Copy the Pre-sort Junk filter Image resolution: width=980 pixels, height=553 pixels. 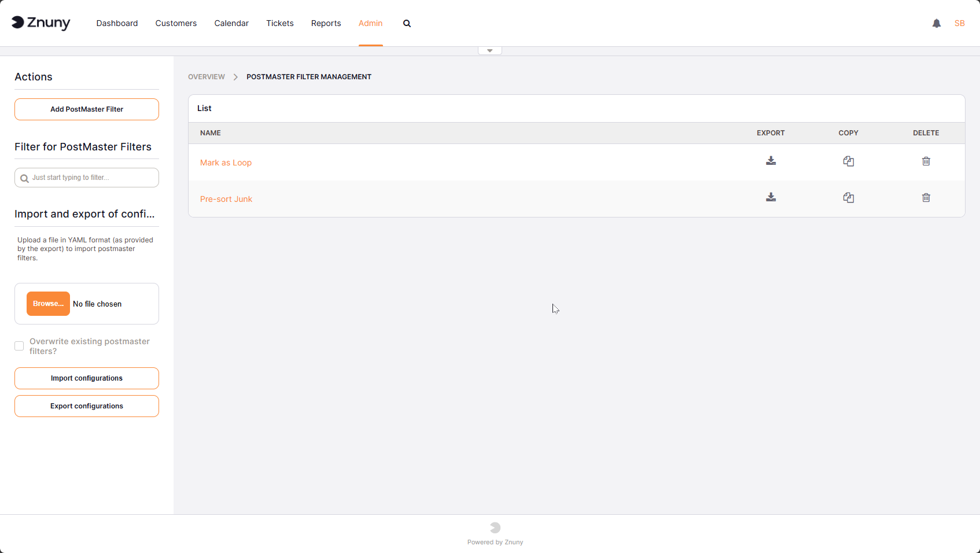(848, 197)
